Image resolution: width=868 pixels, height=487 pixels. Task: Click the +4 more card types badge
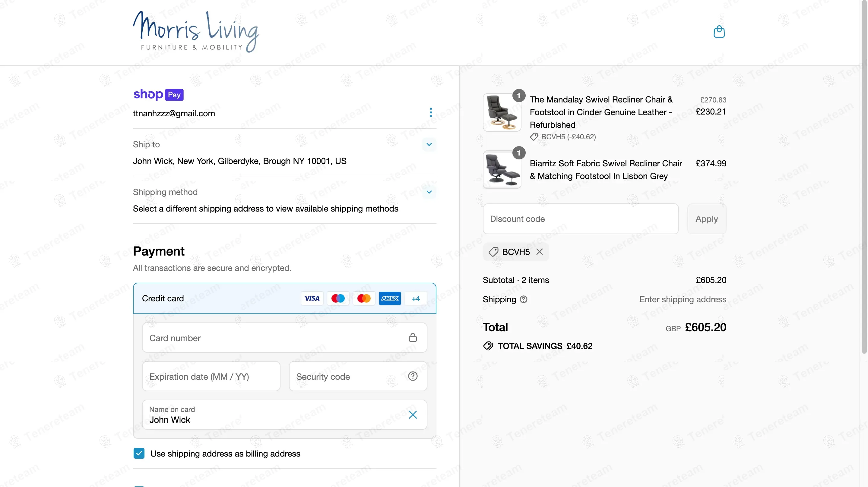[x=416, y=298]
